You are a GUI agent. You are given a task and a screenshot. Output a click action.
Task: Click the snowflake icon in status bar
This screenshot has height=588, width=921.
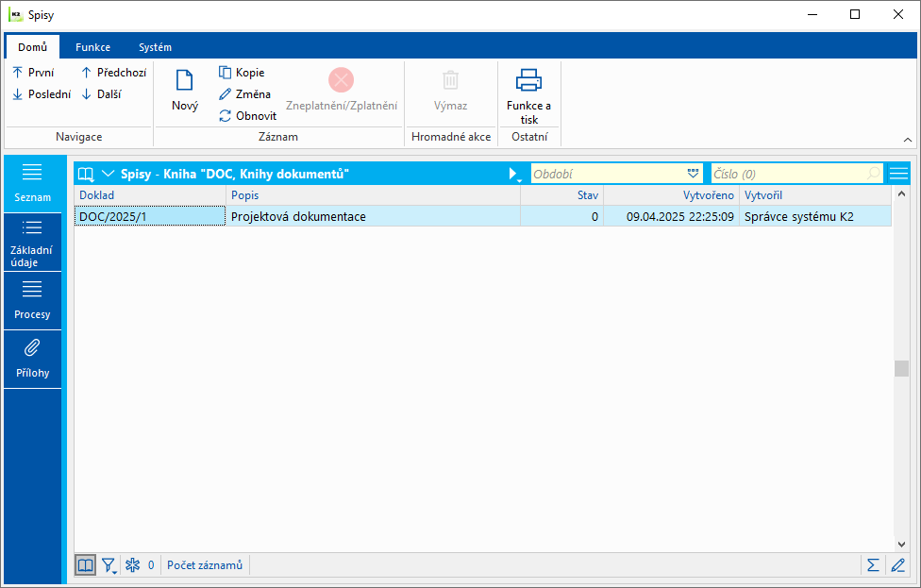pyautogui.click(x=133, y=565)
